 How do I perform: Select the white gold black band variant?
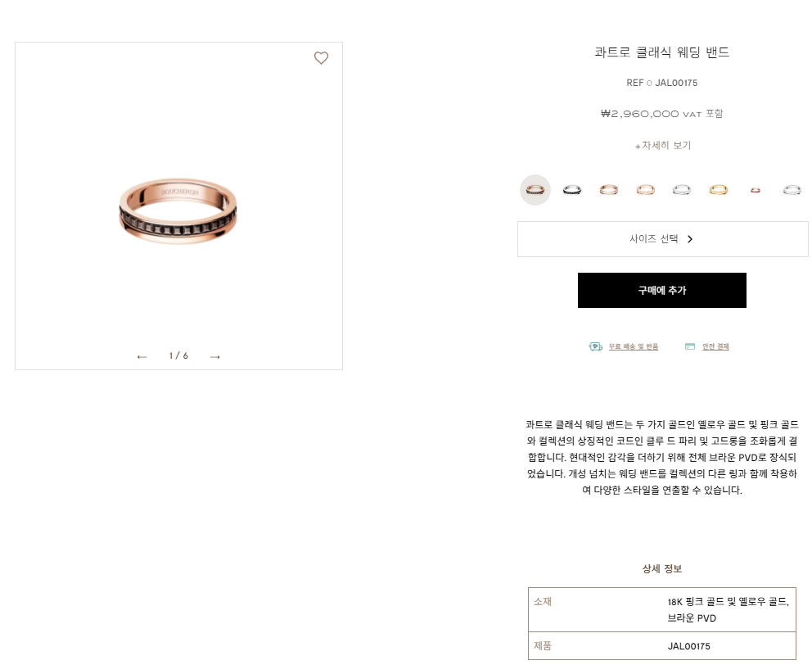click(x=571, y=190)
